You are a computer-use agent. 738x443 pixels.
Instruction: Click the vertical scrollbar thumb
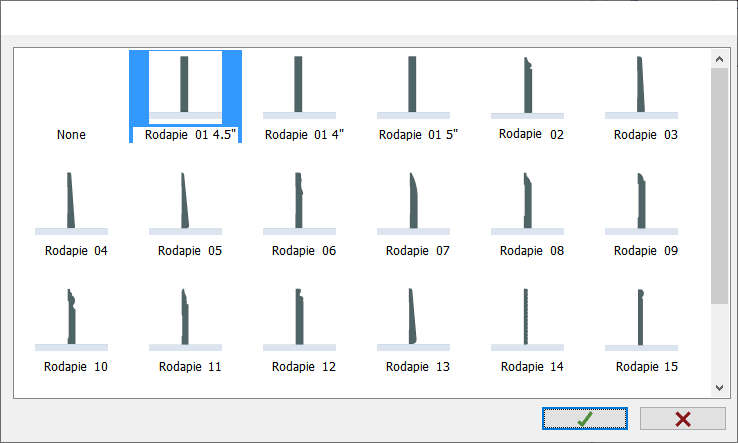click(x=719, y=186)
